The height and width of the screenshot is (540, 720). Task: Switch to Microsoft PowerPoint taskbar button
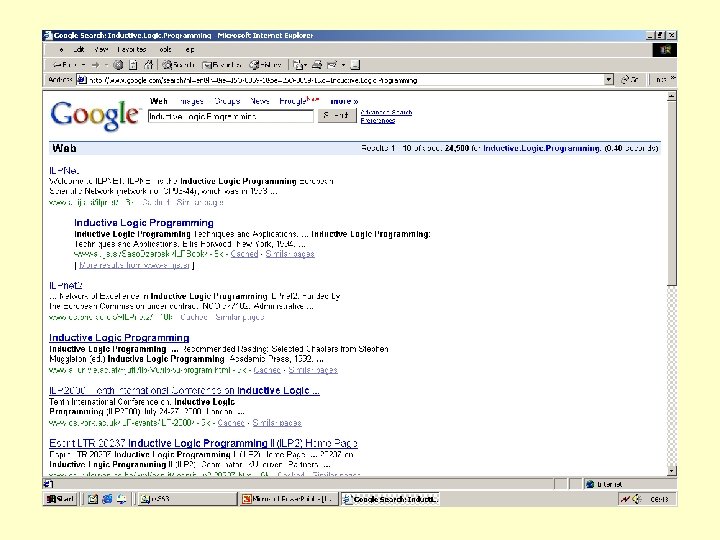tap(289, 499)
